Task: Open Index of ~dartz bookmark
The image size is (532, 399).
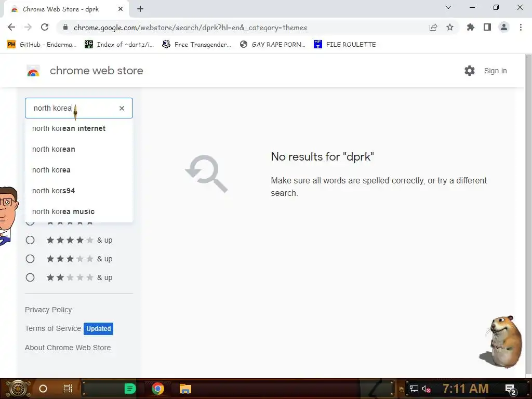Action: click(119, 45)
